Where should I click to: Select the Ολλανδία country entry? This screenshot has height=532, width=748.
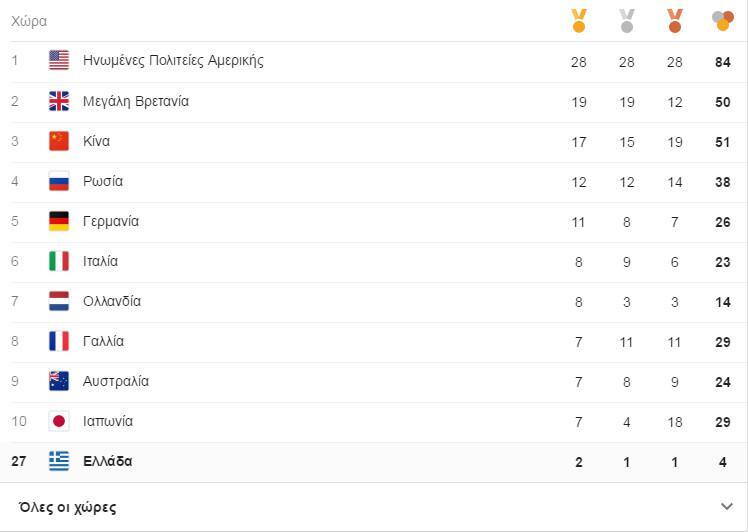click(x=112, y=301)
